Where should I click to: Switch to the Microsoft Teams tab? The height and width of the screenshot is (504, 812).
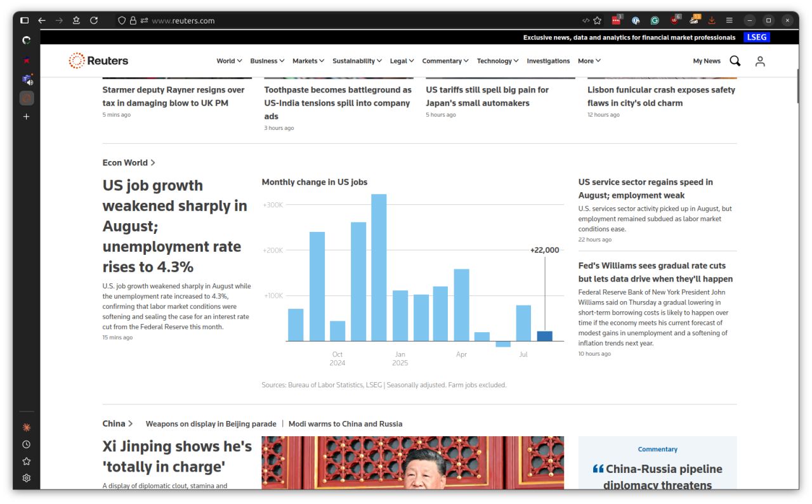click(x=27, y=79)
